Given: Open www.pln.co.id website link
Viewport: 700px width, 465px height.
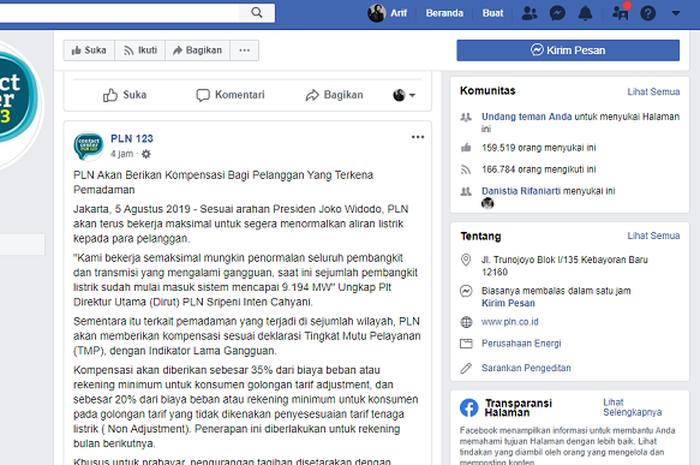Looking at the screenshot, I should click(510, 322).
